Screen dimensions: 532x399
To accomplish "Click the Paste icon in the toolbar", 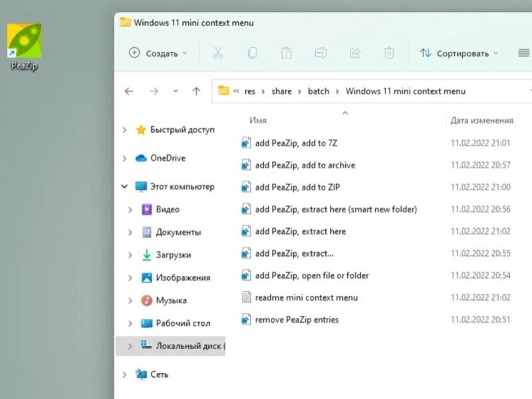I will [x=286, y=52].
